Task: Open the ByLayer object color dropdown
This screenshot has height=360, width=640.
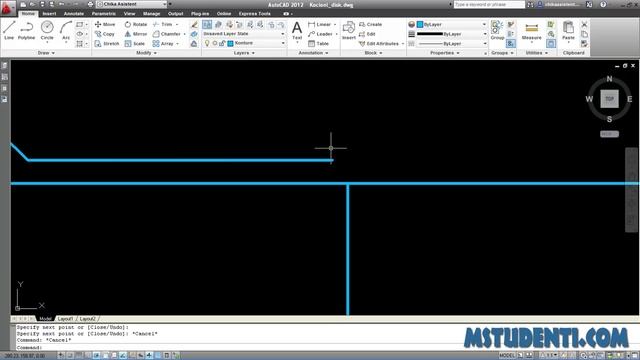Action: point(451,24)
